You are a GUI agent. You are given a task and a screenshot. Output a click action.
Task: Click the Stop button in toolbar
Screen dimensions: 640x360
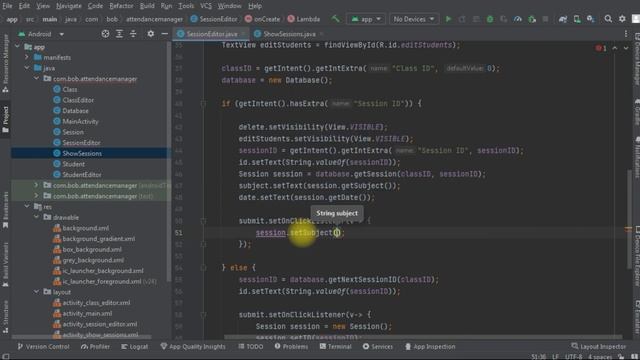click(x=545, y=19)
